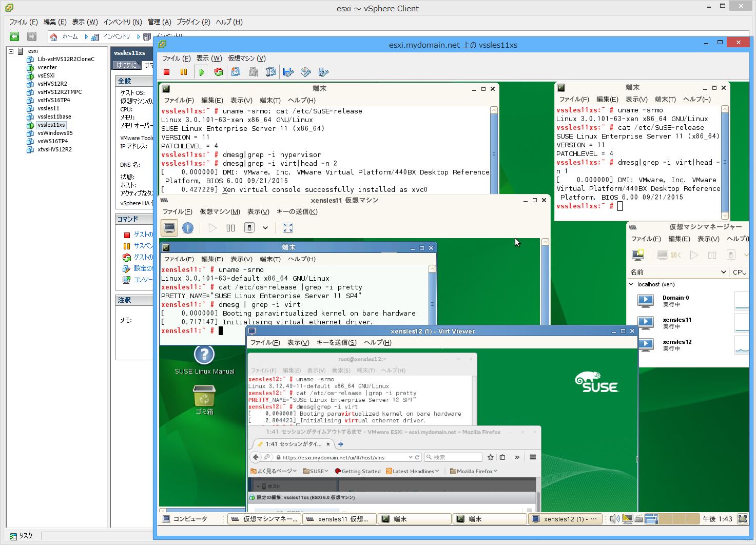Pause xensles11 VM using pause icon
Screen dimensions: 756x545
(x=230, y=228)
